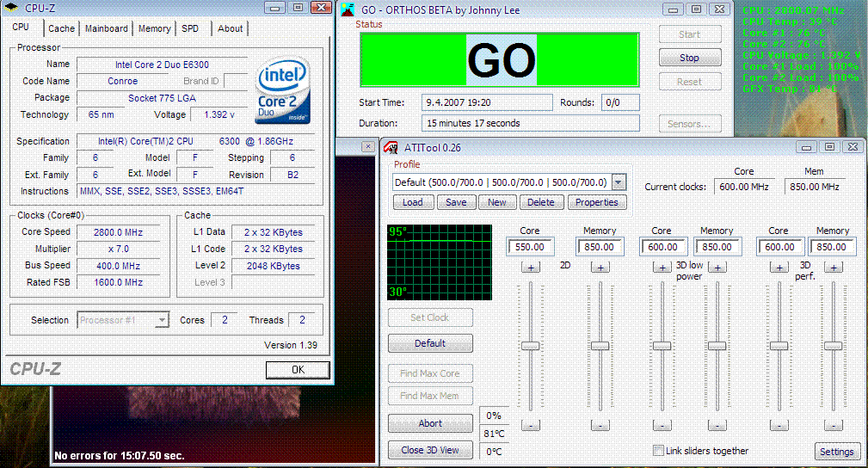Click the ORTHOS title bar app icon
Screen dimensions: 868x468
click(x=348, y=9)
